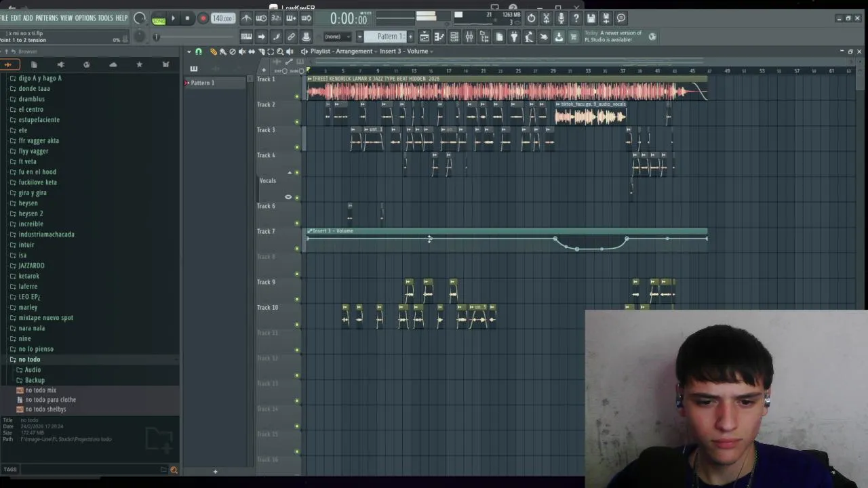Expand the Backup subfolder in browser

click(35, 380)
